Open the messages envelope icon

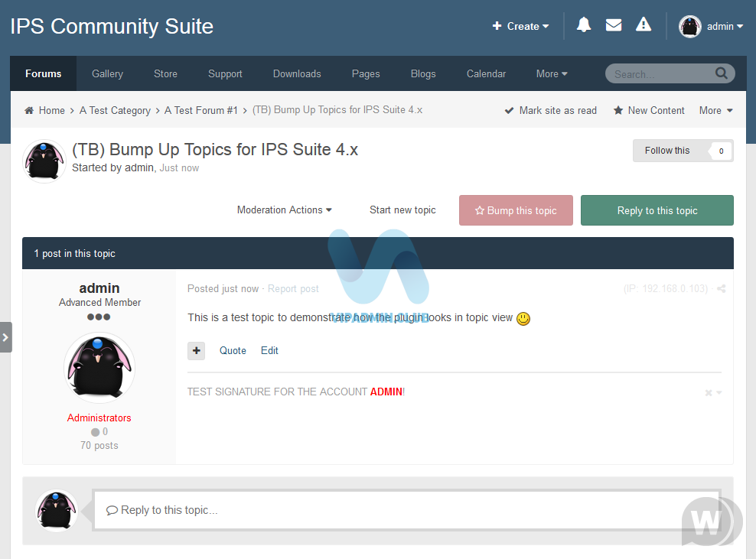(x=613, y=25)
